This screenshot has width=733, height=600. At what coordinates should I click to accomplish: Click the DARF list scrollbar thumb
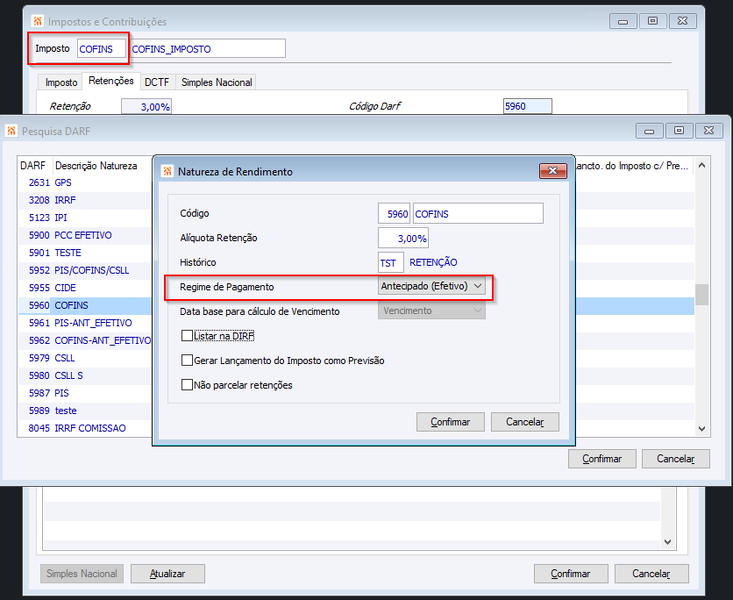coord(702,295)
